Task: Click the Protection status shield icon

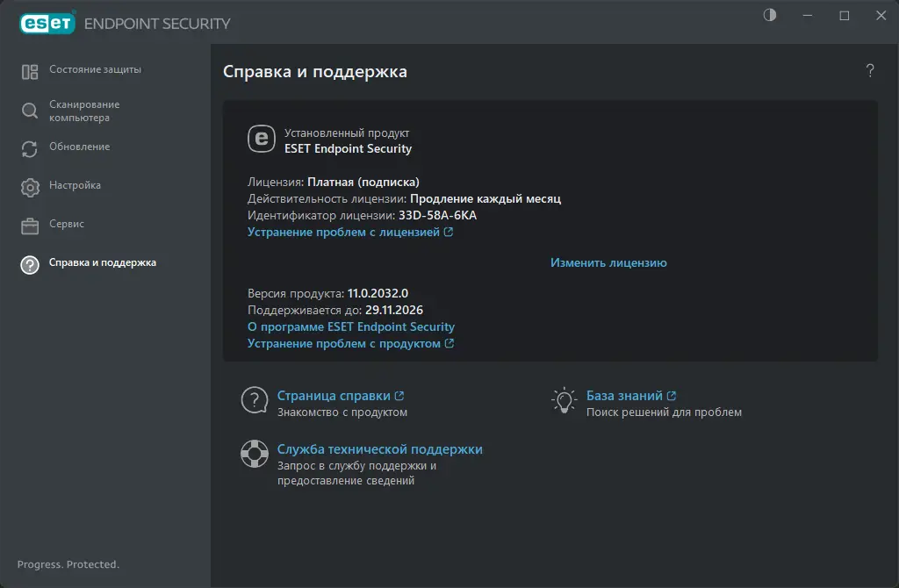Action: 30,72
